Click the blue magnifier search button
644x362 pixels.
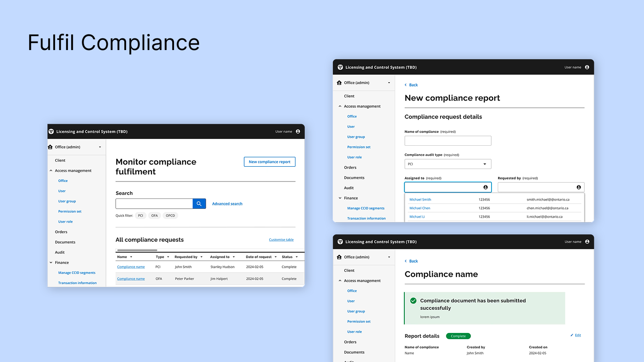(x=199, y=204)
